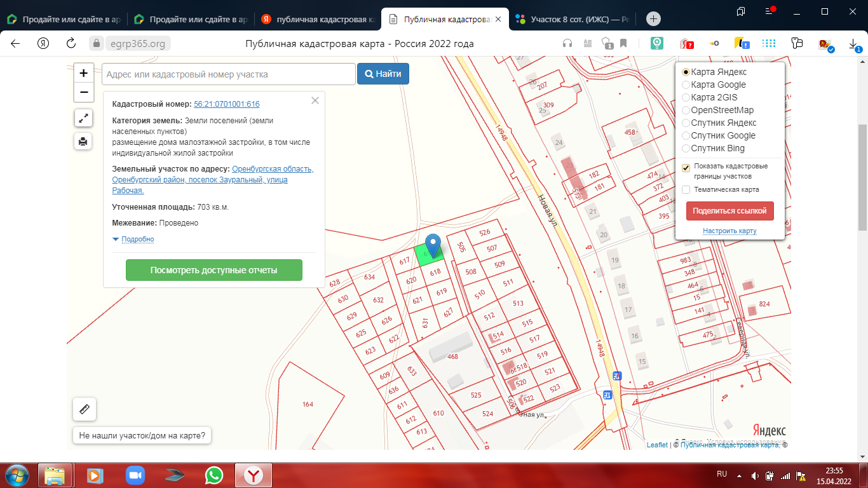Open the ruler measurement tool
This screenshot has width=868, height=488.
coord(85,409)
